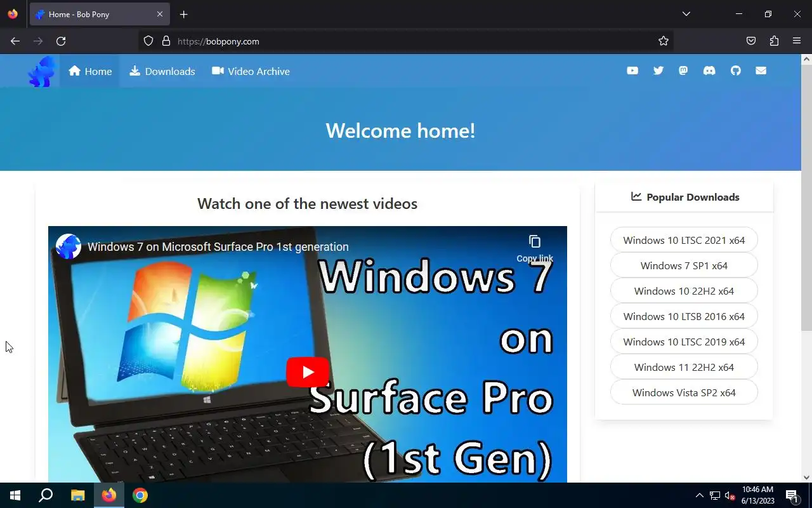
Task: Click the Watch one of the newest videos heading
Action: [x=307, y=204]
